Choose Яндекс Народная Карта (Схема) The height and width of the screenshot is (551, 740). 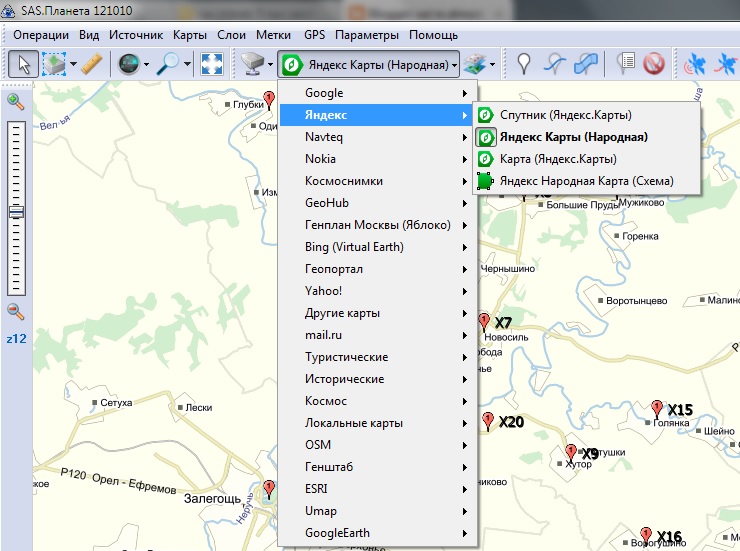click(586, 181)
